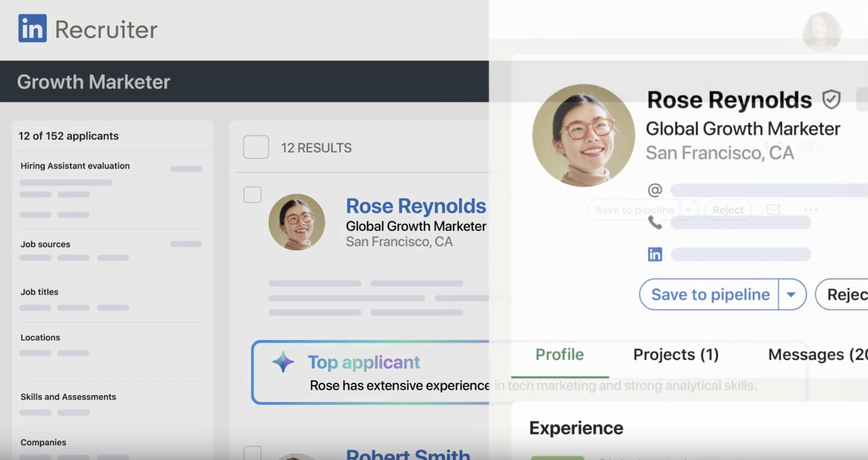Screen dimensions: 868x460
Task: Click the Reject button
Action: [x=842, y=294]
